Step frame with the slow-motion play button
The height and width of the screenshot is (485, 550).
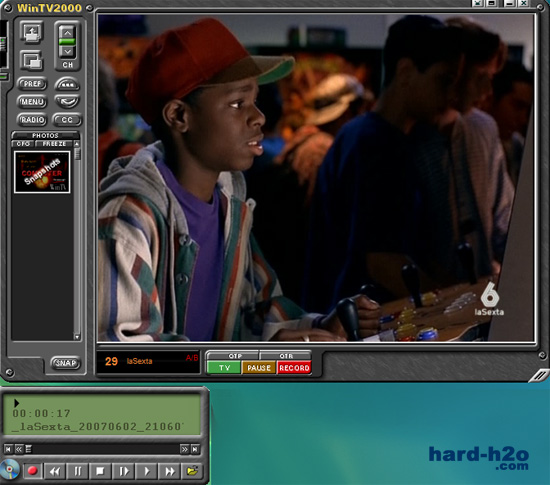(x=123, y=471)
